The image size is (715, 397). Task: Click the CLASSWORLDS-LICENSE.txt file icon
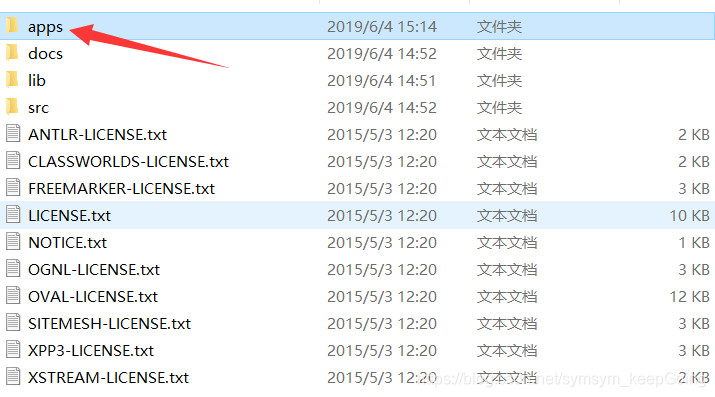[13, 160]
